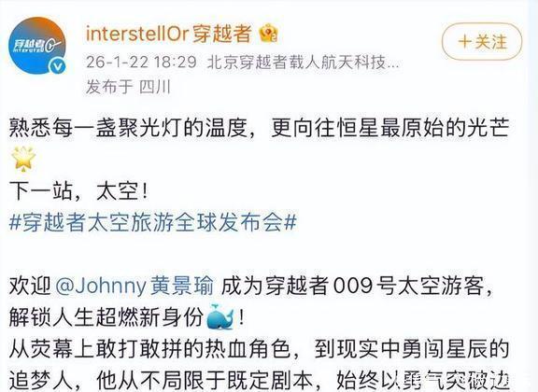Open the interstellOr profile avatar
Viewport: 538px width, 392px height.
[x=37, y=46]
